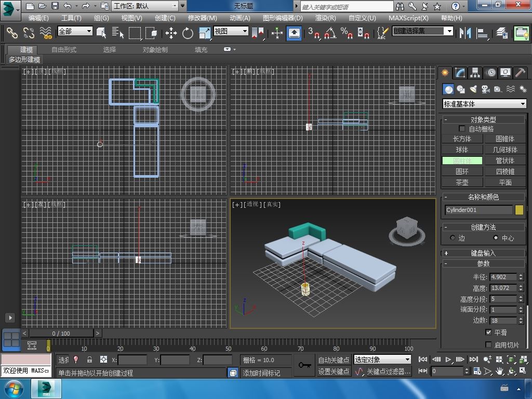The image size is (532, 399).
Task: Select the Cameras category icon
Action: [x=486, y=89]
